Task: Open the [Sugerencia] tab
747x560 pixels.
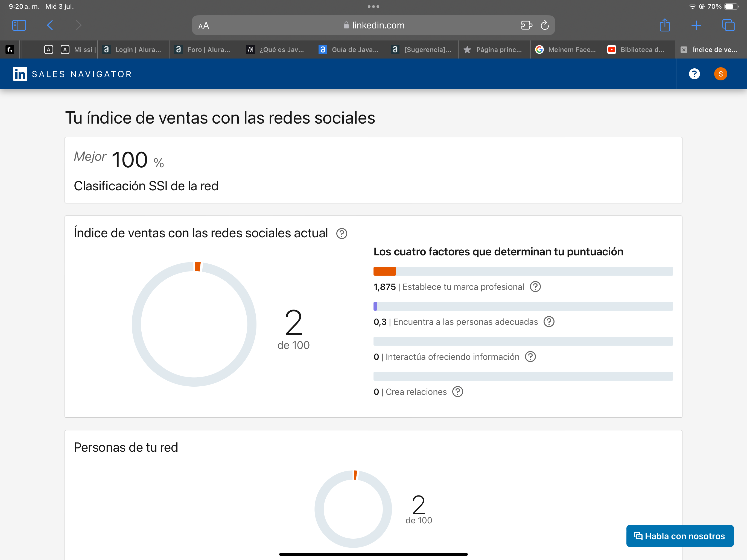Action: [422, 50]
